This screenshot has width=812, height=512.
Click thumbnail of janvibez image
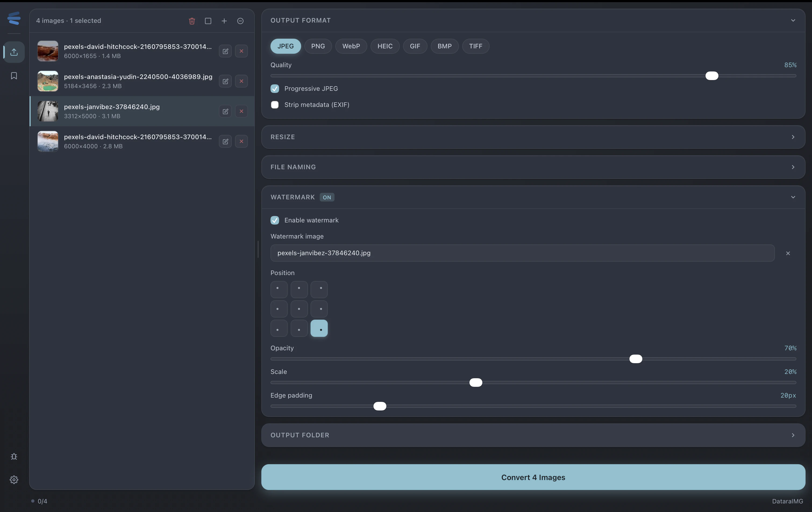click(x=48, y=111)
